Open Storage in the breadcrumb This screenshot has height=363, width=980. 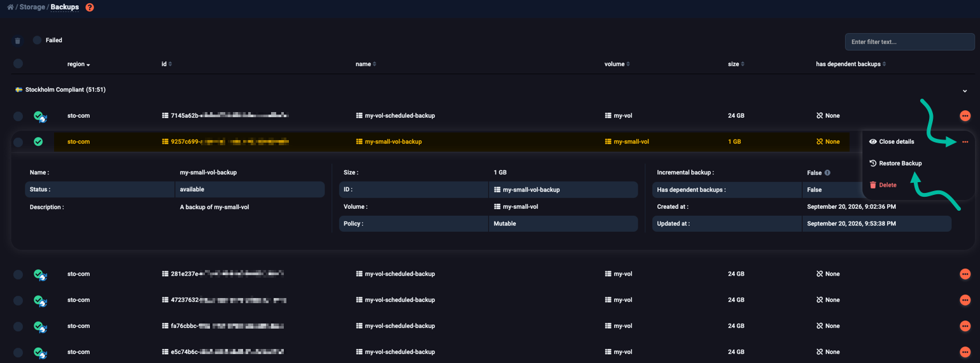(32, 8)
